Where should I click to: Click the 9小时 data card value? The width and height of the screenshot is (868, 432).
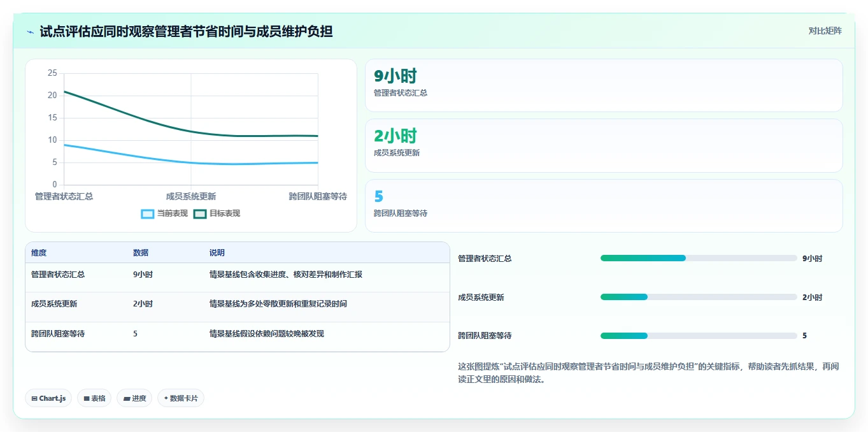pyautogui.click(x=395, y=76)
